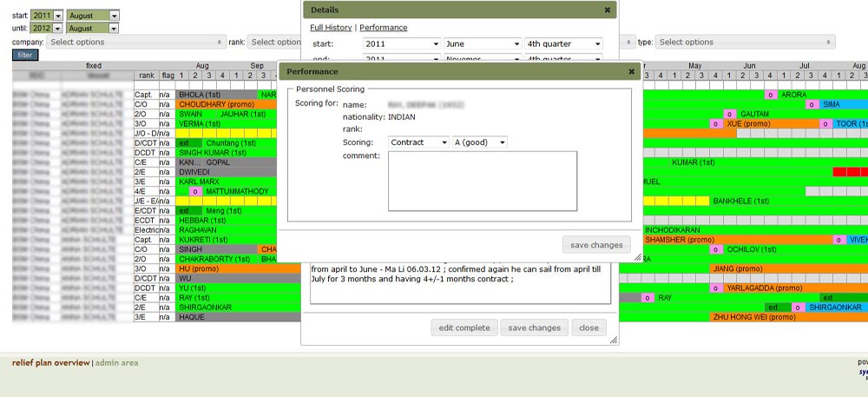Viewport: 868px width, 397px height.
Task: Open the Performance link in Details
Action: [x=383, y=28]
